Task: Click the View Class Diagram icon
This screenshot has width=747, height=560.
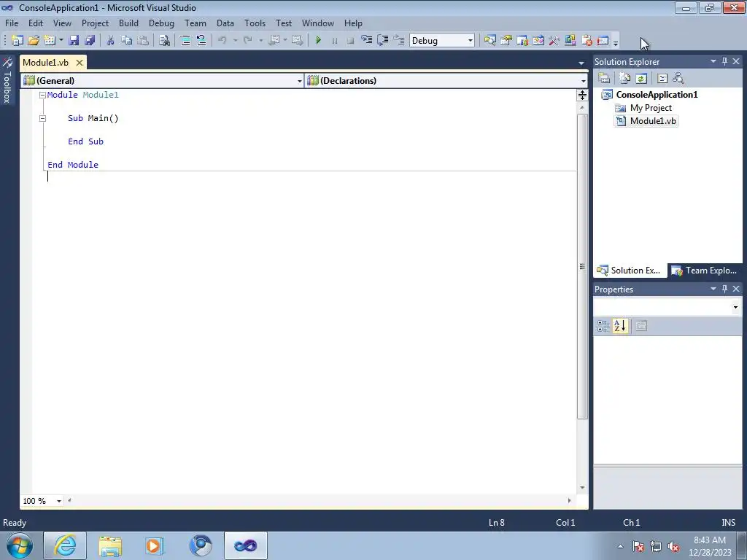Action: pos(678,78)
